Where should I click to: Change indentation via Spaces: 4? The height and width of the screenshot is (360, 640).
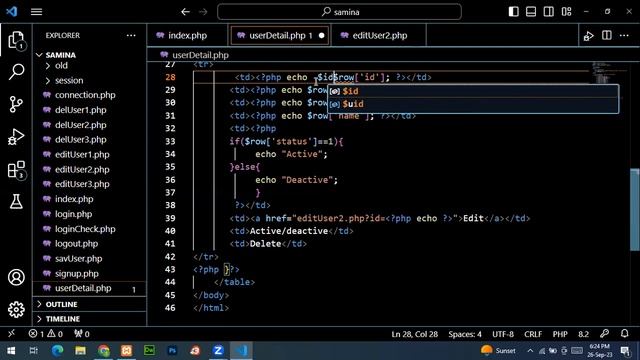pos(465,334)
